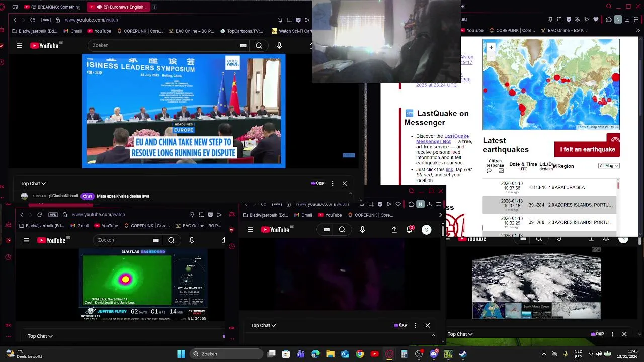Open YouTube notifications bell in dark video window
This screenshot has height=362, width=644.
click(x=410, y=229)
